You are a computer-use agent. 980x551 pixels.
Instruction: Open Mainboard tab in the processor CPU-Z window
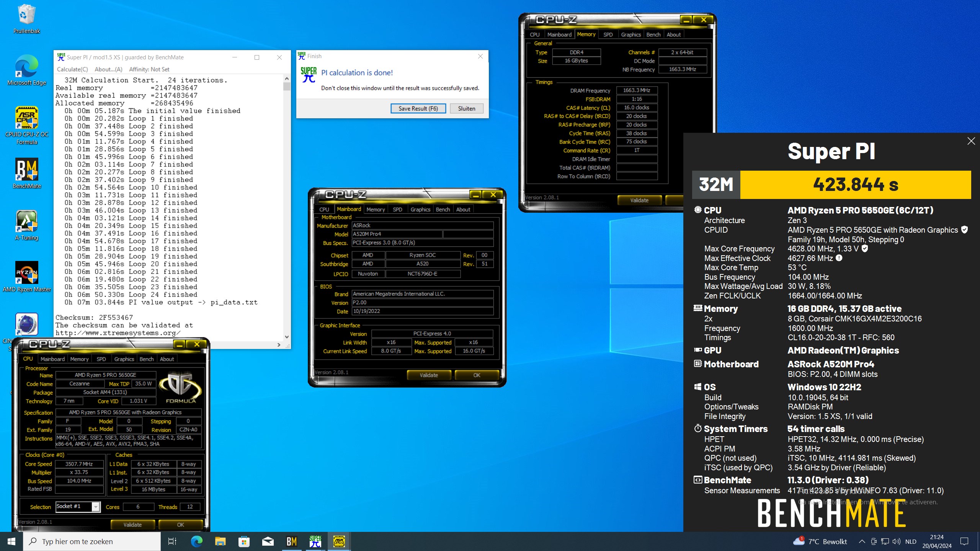tap(52, 359)
